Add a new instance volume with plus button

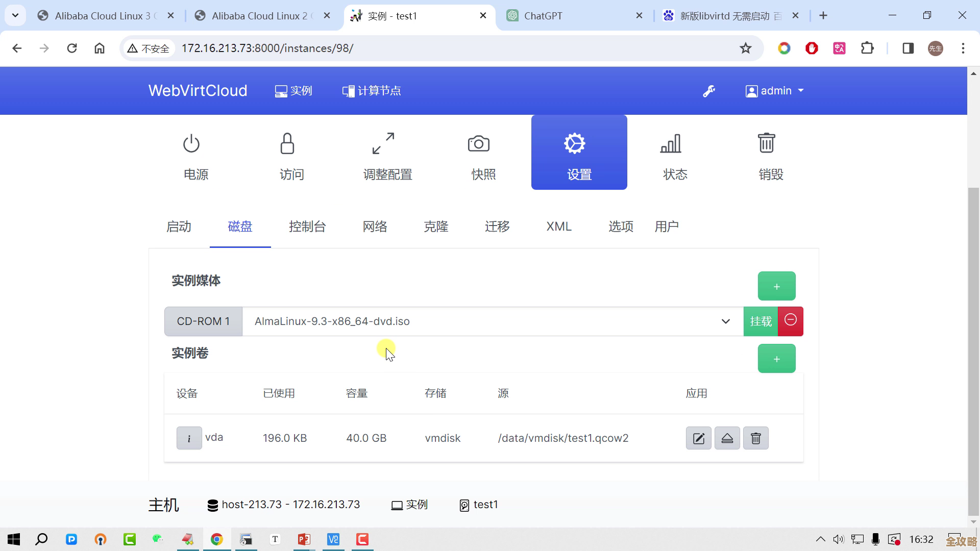coord(776,358)
